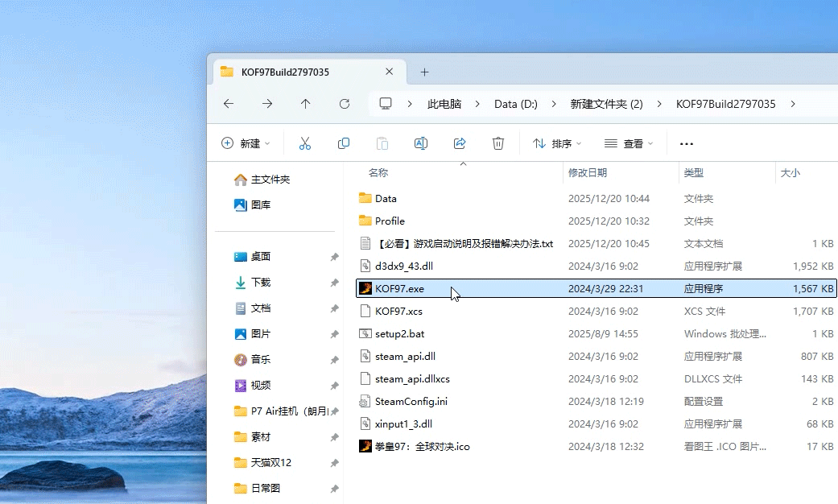
Task: Expand chevron after KOF97Build2797035 breadcrumb
Action: (x=793, y=104)
